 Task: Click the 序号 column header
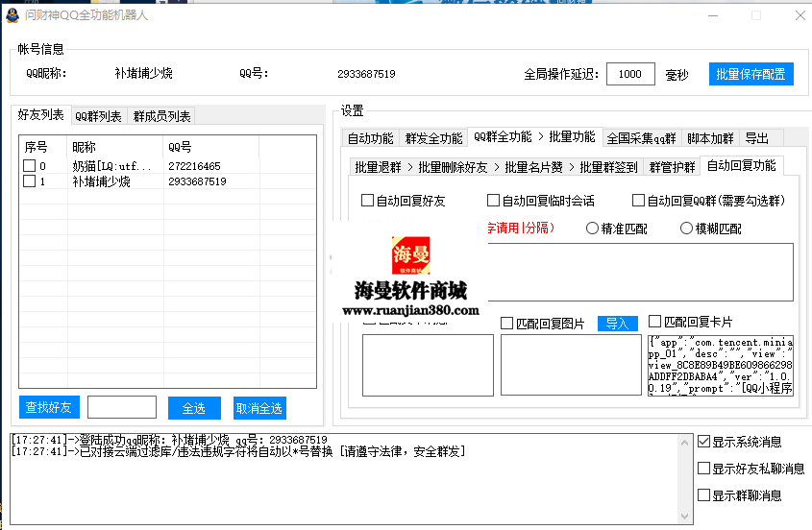coord(43,147)
